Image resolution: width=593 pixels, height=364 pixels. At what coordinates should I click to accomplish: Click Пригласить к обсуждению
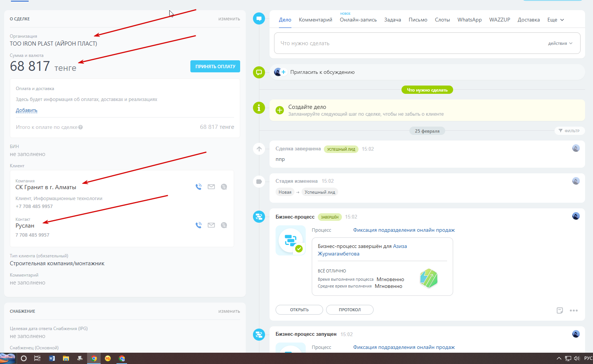(322, 72)
